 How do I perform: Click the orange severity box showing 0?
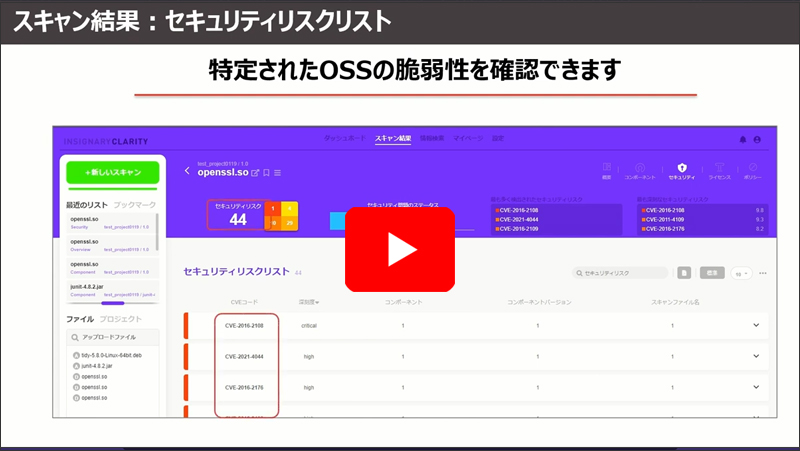tap(273, 223)
